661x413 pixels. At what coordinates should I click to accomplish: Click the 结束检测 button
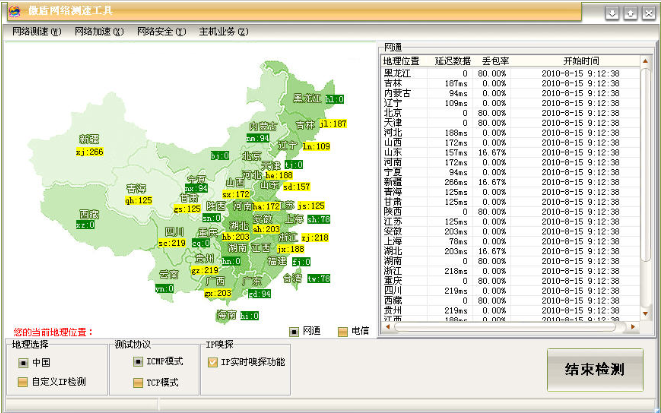tap(595, 370)
